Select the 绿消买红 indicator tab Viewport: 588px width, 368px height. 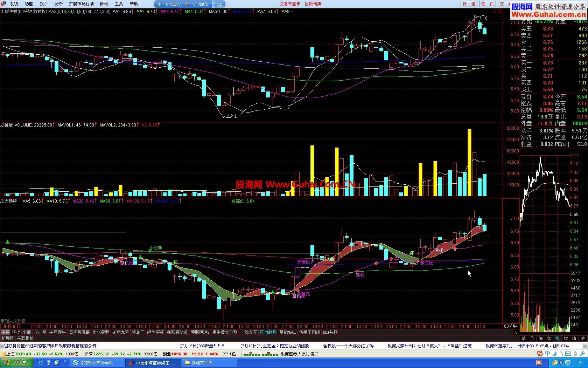click(x=155, y=332)
